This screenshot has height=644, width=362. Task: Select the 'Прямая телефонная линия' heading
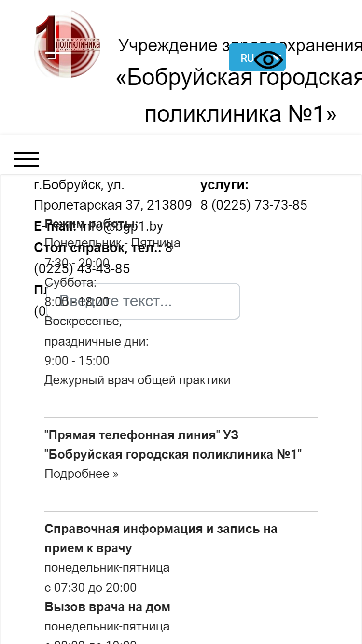131,435
